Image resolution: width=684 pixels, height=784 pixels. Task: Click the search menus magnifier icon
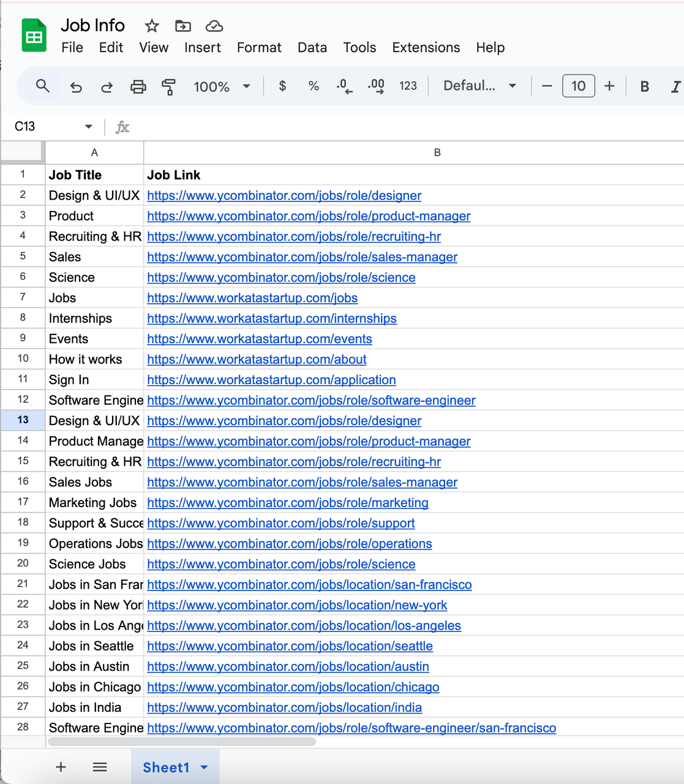pyautogui.click(x=42, y=86)
